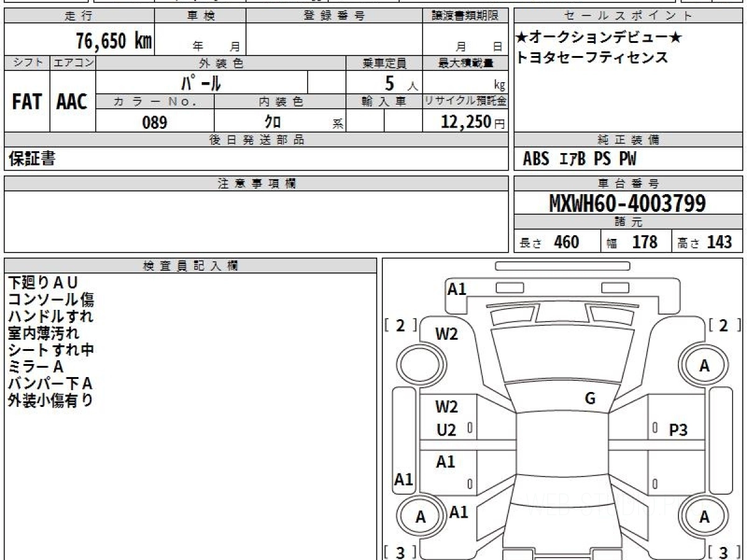Screen dimensions: 747x560
Task: Click the カラーNo. label
Action: (155, 101)
